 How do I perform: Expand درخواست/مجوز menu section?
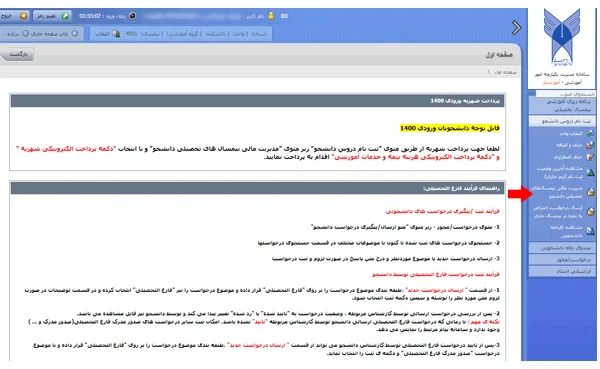(x=562, y=260)
